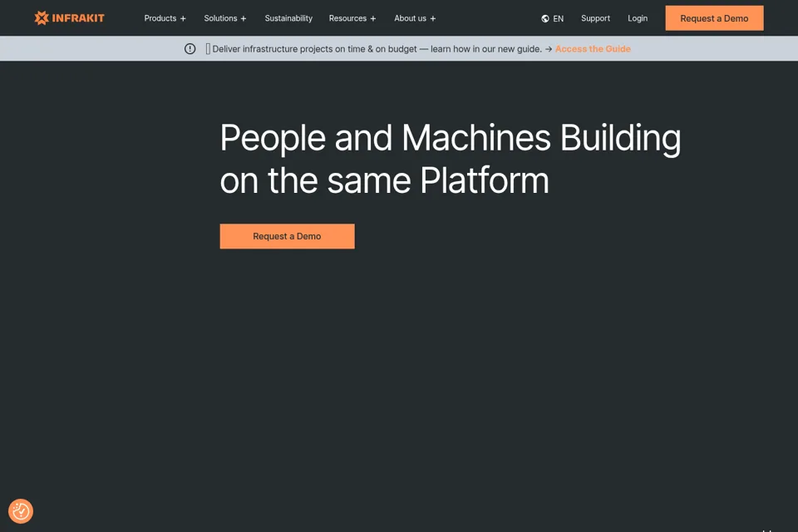798x532 pixels.
Task: Open the EN language selector
Action: tap(552, 19)
